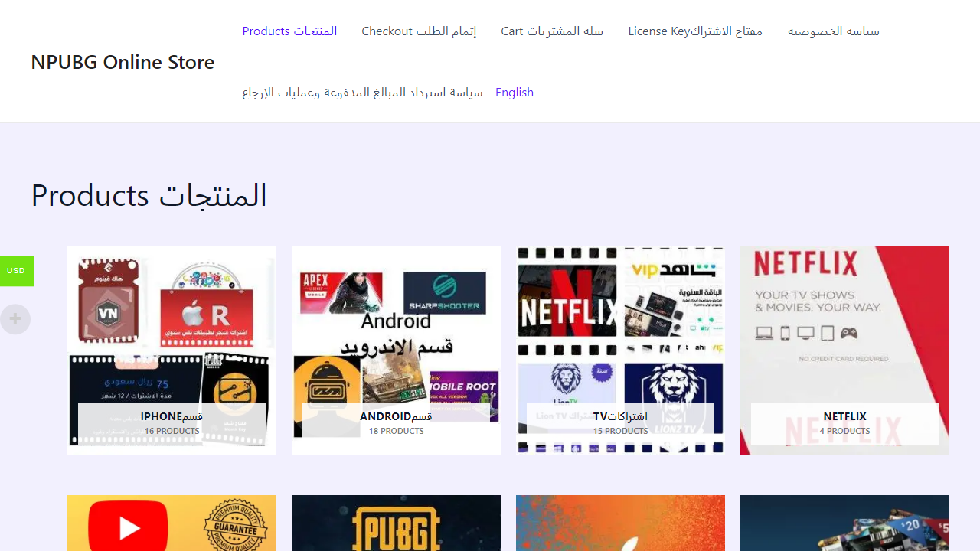Viewport: 980px width, 551px height.
Task: Click the اشتراكاتTV 15 products label
Action: pyautogui.click(x=620, y=423)
